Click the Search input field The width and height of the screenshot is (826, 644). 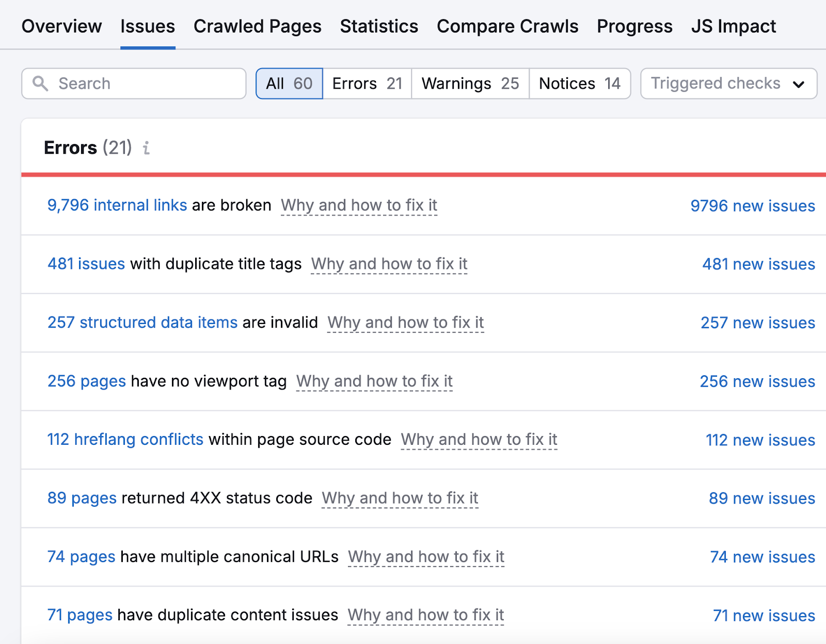tap(134, 83)
